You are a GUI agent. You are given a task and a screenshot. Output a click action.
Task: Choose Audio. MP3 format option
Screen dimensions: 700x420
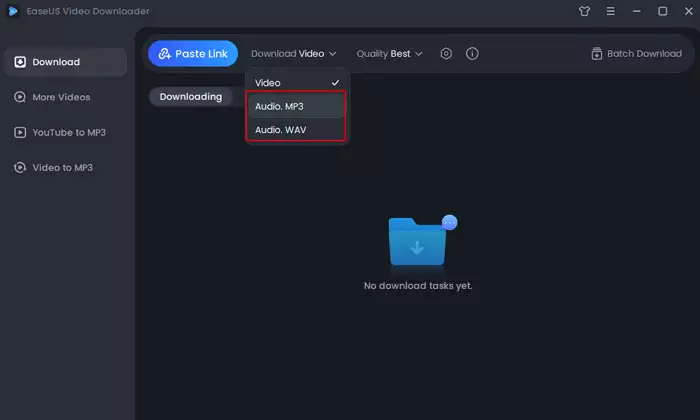(x=296, y=106)
